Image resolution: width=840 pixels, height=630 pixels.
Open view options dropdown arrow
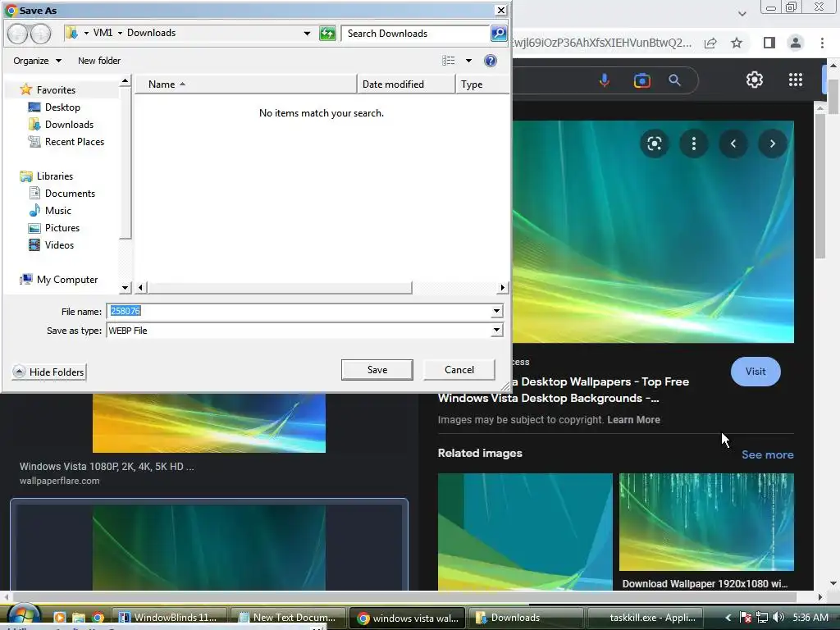click(468, 61)
